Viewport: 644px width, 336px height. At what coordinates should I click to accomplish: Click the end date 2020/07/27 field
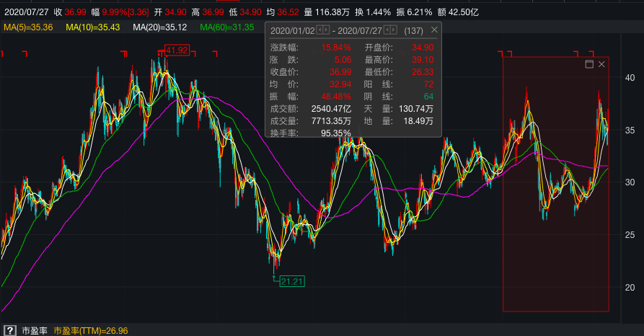(360, 30)
